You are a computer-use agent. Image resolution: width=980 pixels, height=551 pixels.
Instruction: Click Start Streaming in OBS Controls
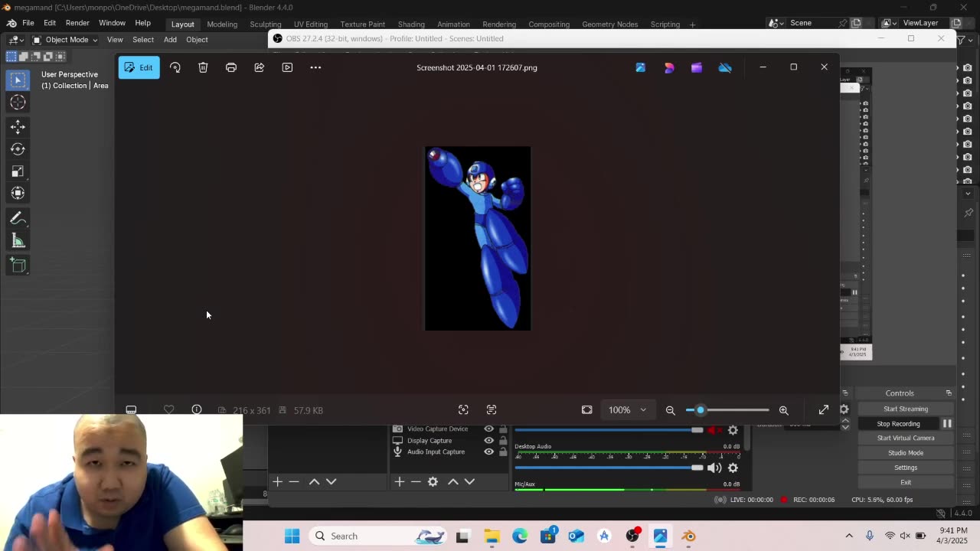tap(906, 409)
